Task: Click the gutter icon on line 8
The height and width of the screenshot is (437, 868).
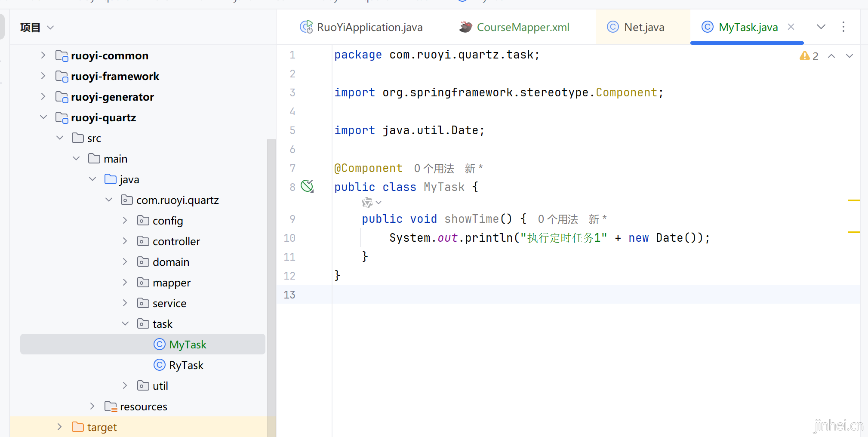Action: (307, 186)
